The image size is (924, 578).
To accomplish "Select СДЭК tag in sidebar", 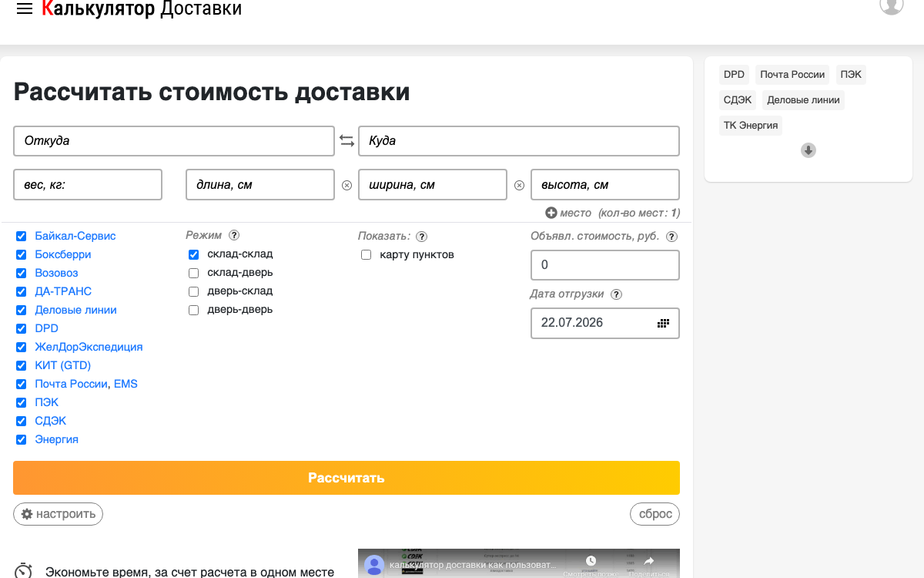I will (x=738, y=100).
